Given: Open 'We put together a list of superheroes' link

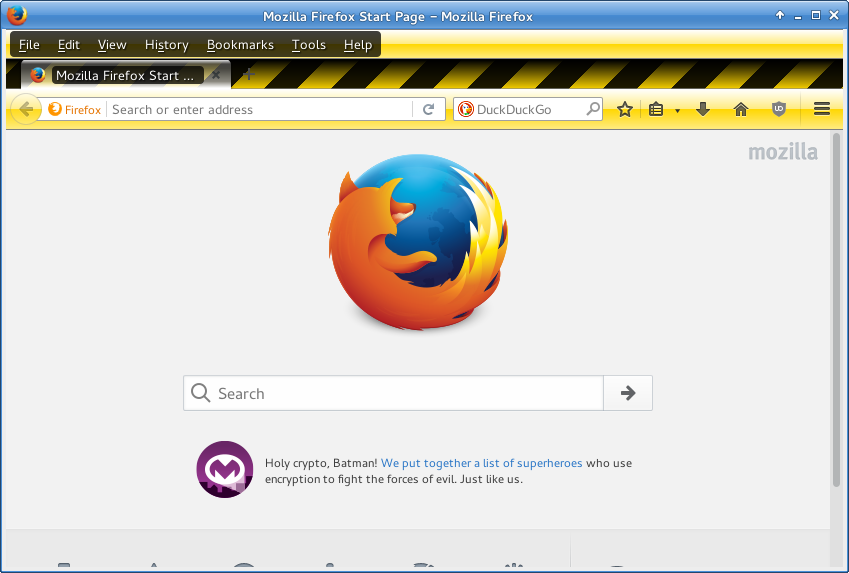Looking at the screenshot, I should [481, 463].
